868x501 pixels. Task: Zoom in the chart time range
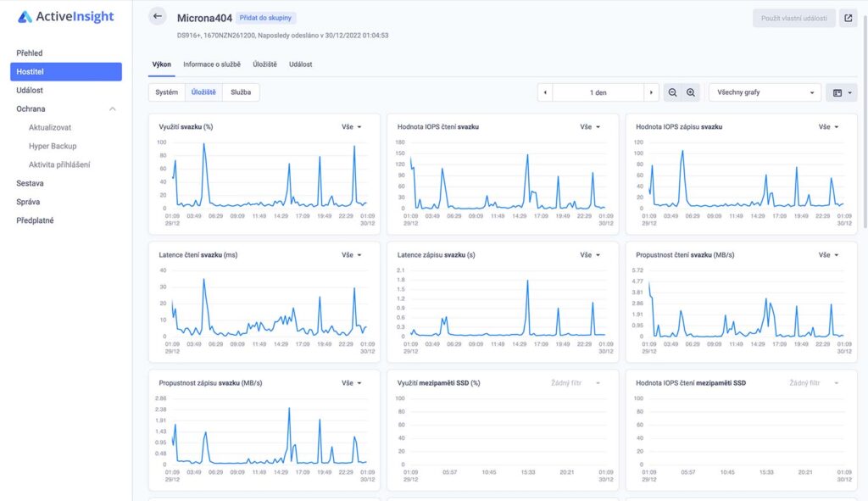[691, 92]
